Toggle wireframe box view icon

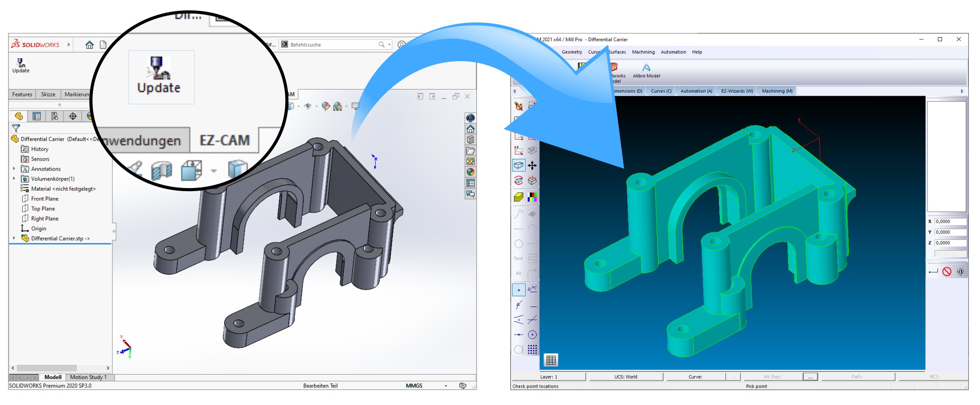pyautogui.click(x=532, y=151)
